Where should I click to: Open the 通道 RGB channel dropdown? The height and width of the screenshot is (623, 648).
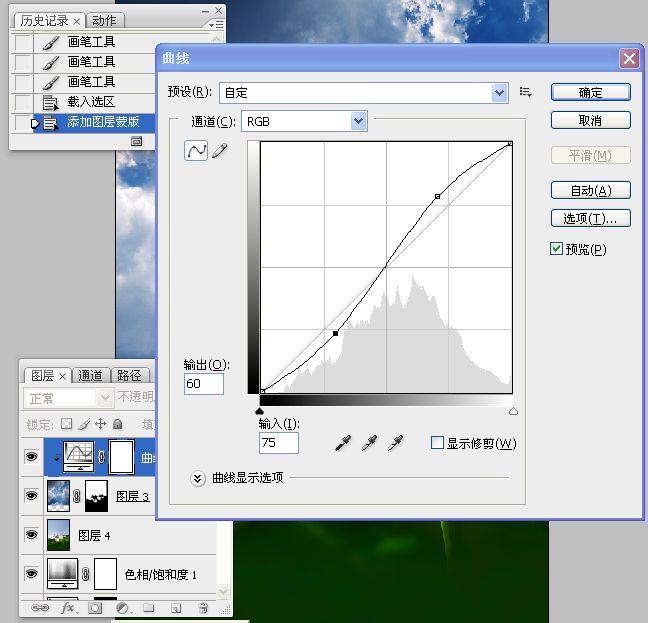(305, 121)
